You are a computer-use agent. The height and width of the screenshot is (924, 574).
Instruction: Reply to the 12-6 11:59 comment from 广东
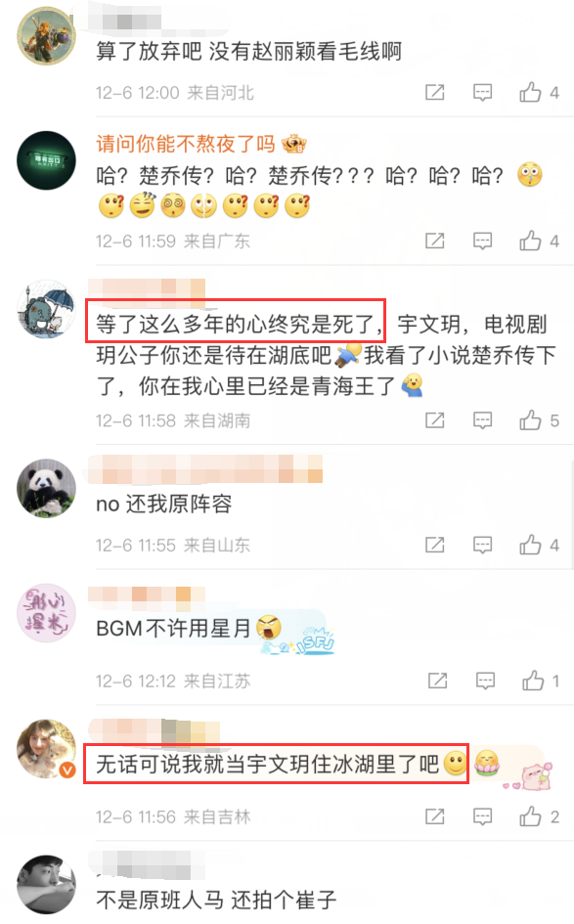click(483, 241)
